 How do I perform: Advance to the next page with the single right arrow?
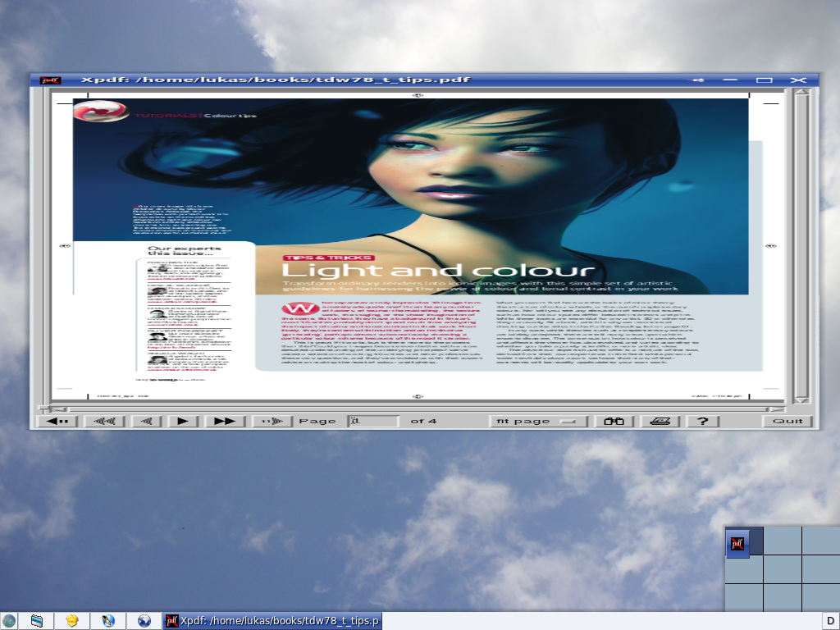(x=183, y=421)
